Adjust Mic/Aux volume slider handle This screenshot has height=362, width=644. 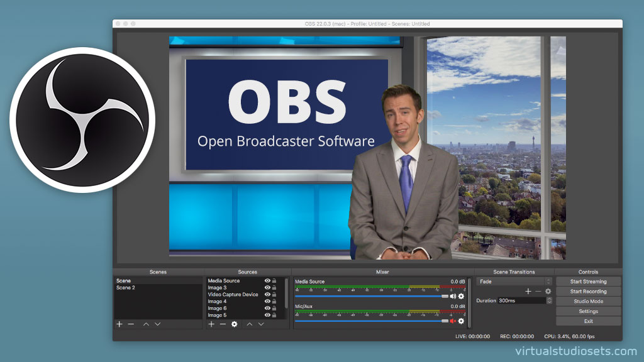coord(445,321)
